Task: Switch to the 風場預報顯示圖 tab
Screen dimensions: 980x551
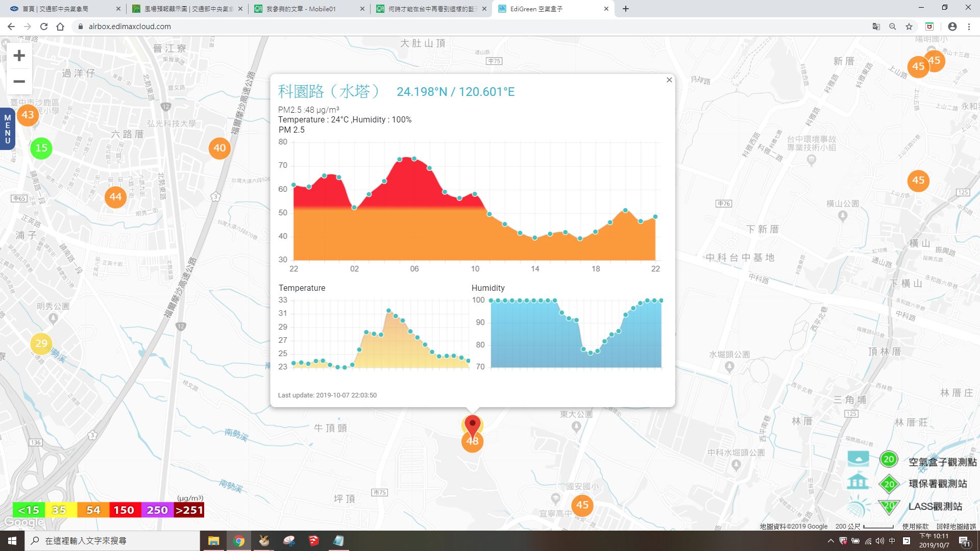Action: pyautogui.click(x=187, y=9)
